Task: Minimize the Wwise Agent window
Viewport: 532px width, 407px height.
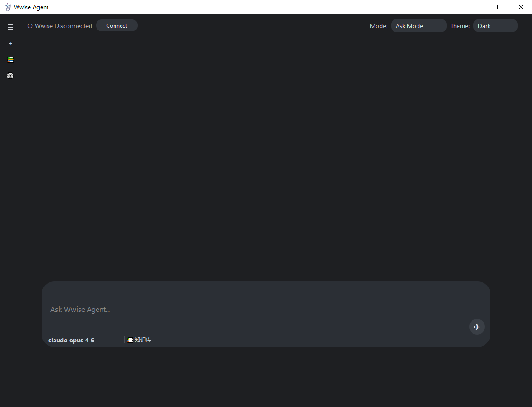Action: click(479, 7)
